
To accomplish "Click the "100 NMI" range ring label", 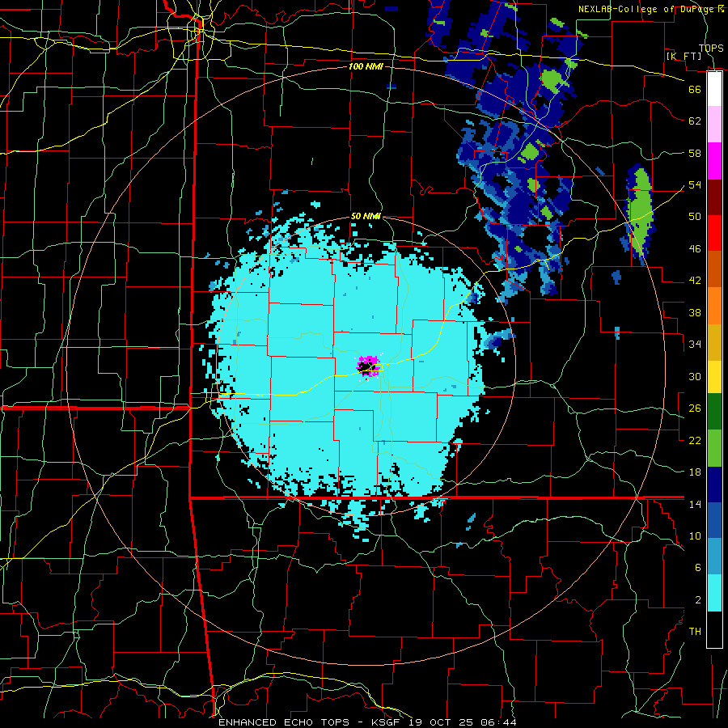I will (366, 66).
